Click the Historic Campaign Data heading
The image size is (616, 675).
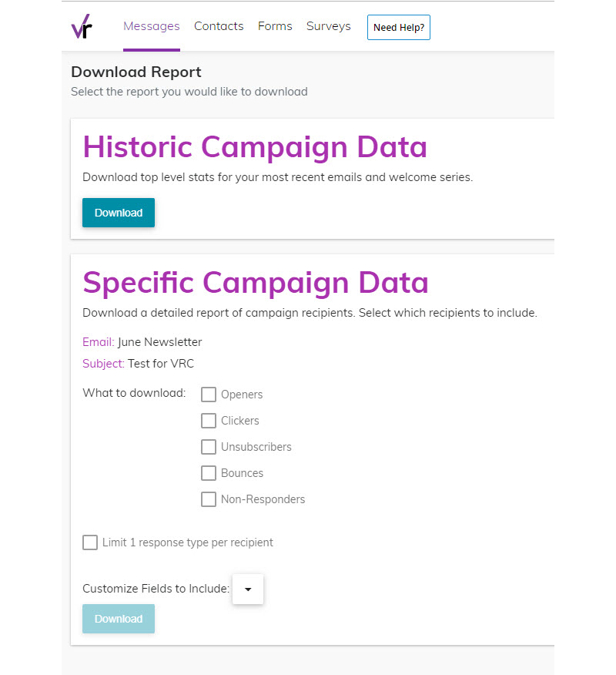[255, 147]
